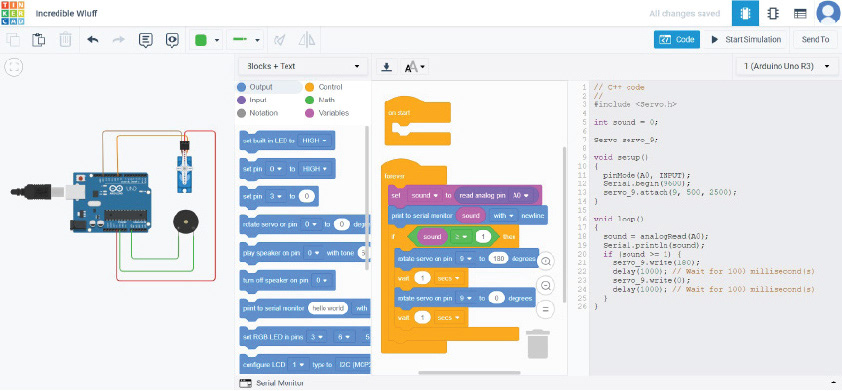Click the 'print to serial monitor' hello world block
842x391 pixels.
pyautogui.click(x=304, y=309)
